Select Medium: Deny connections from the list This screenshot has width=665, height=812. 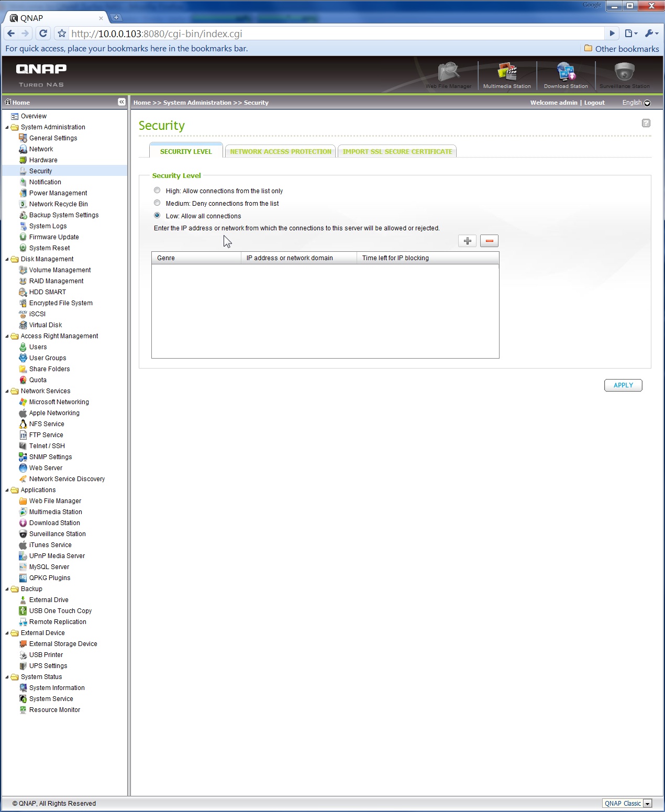(157, 203)
